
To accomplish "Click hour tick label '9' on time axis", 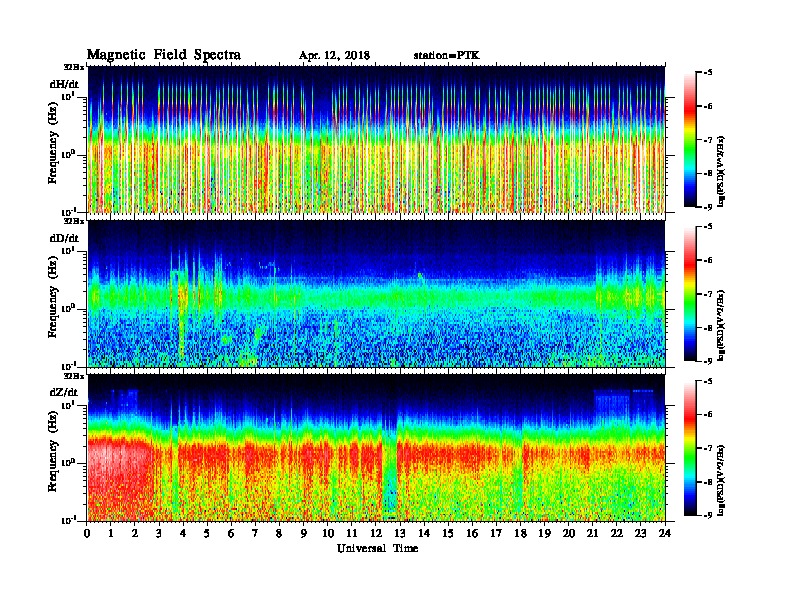I will point(304,533).
